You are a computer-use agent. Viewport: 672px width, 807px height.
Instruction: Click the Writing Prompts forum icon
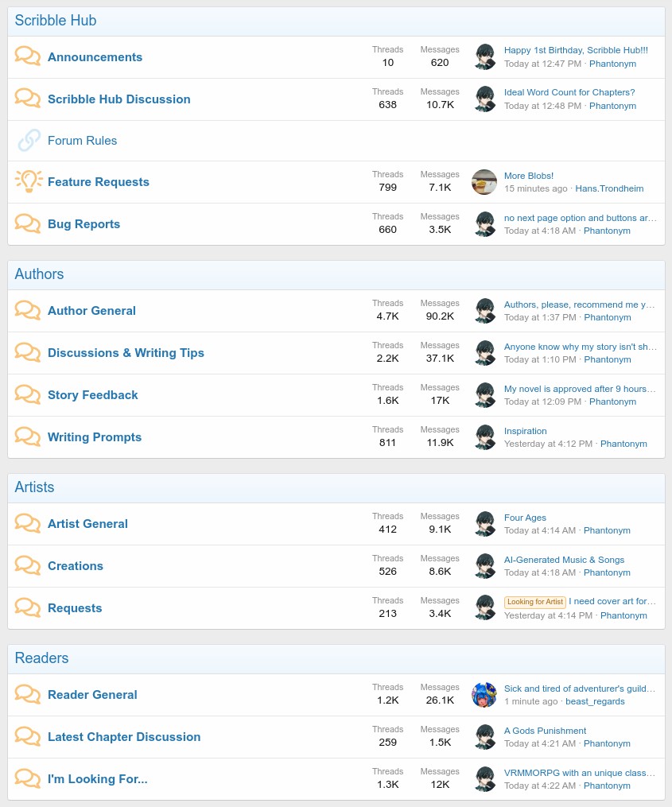click(x=28, y=437)
